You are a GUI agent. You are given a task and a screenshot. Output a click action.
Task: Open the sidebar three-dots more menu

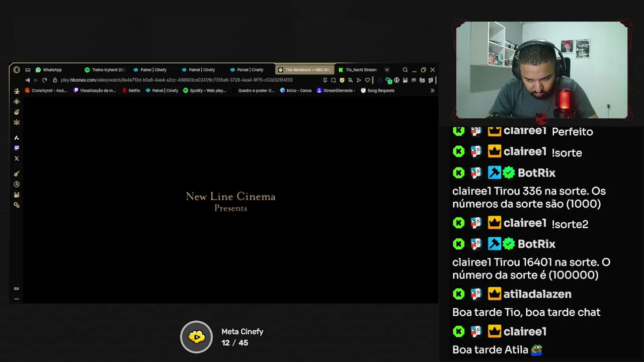pyautogui.click(x=17, y=299)
